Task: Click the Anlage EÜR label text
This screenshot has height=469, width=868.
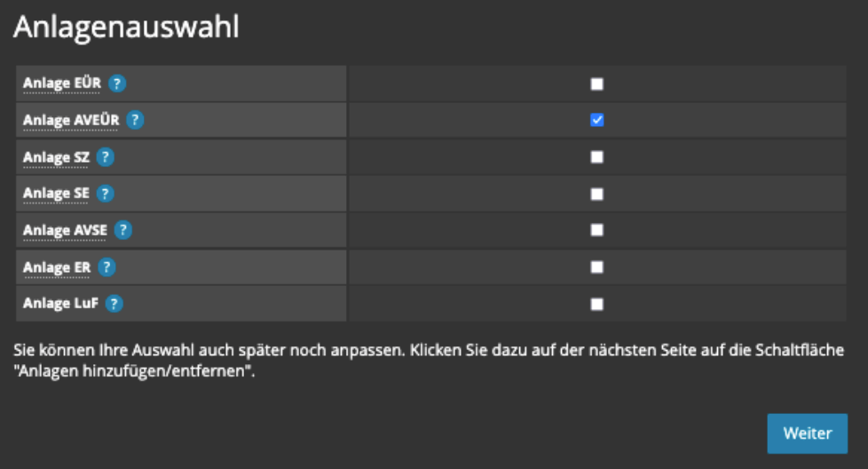Action: 61,83
